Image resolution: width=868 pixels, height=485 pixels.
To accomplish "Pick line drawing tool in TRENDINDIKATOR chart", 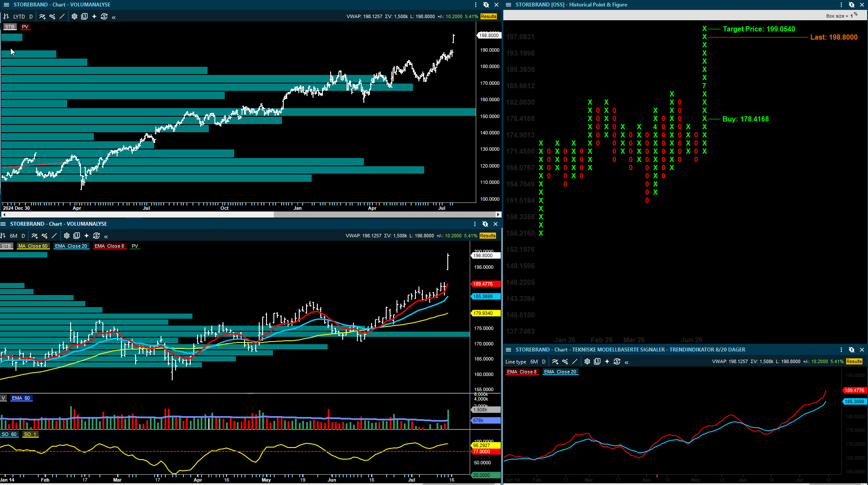I will click(575, 361).
